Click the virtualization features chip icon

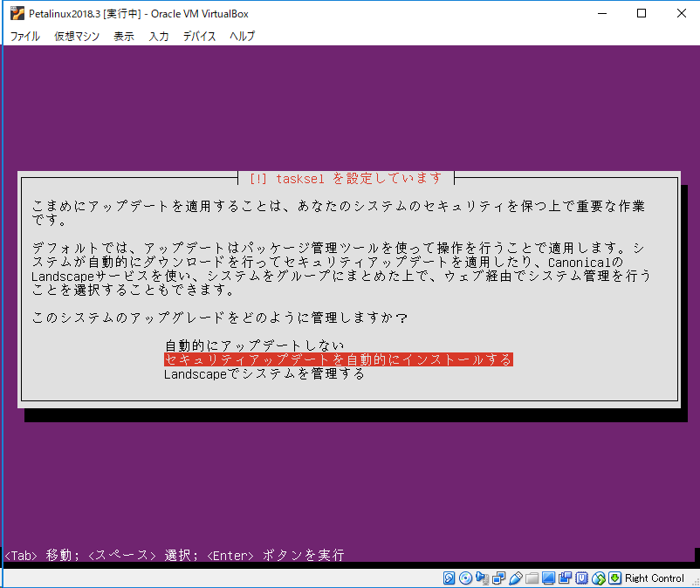(x=581, y=578)
